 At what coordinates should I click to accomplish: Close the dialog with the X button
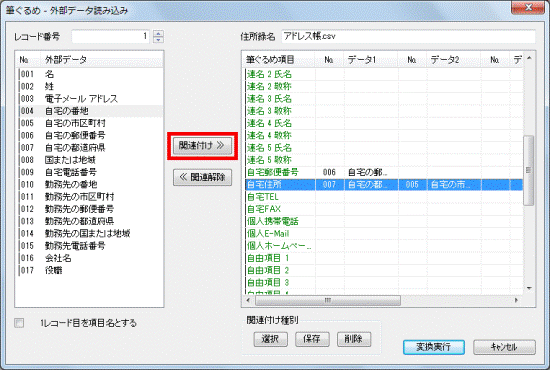coord(528,7)
